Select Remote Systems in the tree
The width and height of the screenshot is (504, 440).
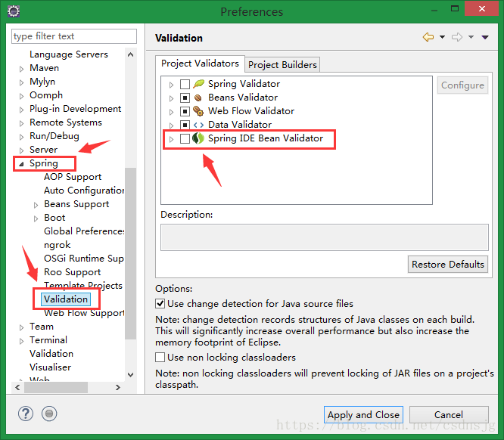[x=66, y=122]
